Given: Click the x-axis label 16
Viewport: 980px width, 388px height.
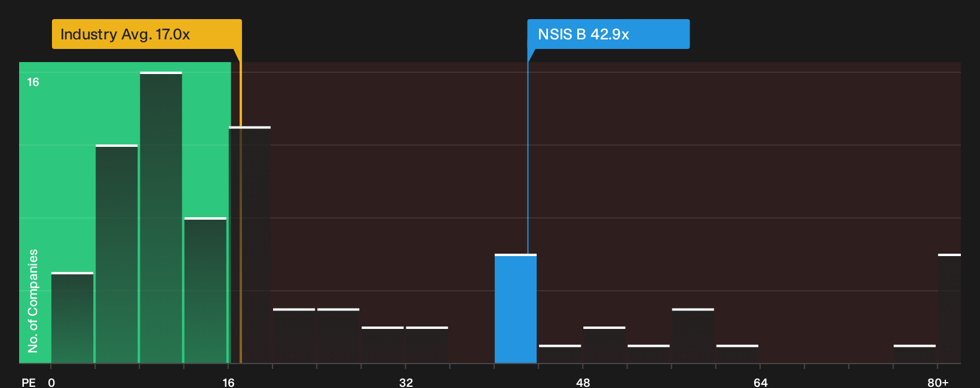Looking at the screenshot, I should 228,382.
